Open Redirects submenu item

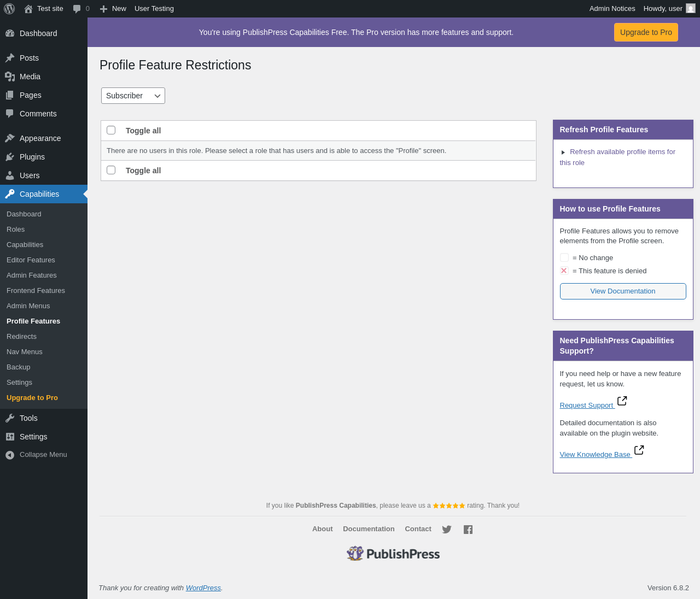(21, 337)
